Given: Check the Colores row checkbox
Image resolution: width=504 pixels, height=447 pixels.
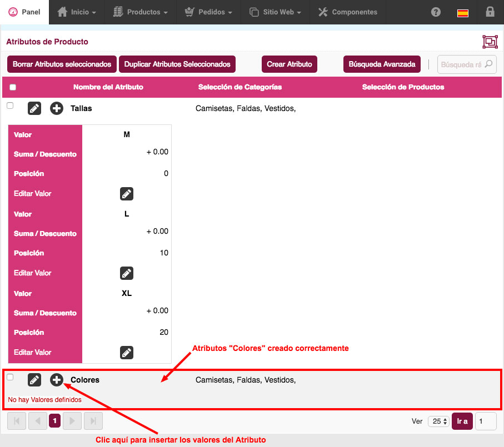Looking at the screenshot, I should point(10,376).
